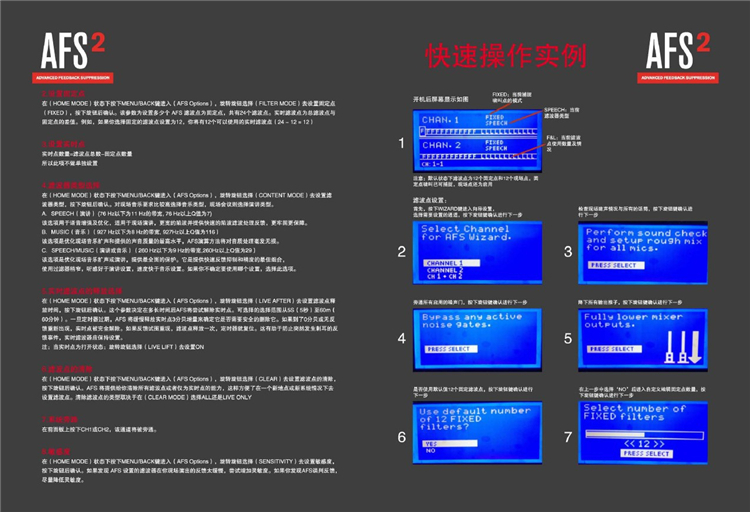The width and height of the screenshot is (750, 512).
Task: Click PRESS SELECT on lower mixer outputs screen
Action: tap(614, 349)
